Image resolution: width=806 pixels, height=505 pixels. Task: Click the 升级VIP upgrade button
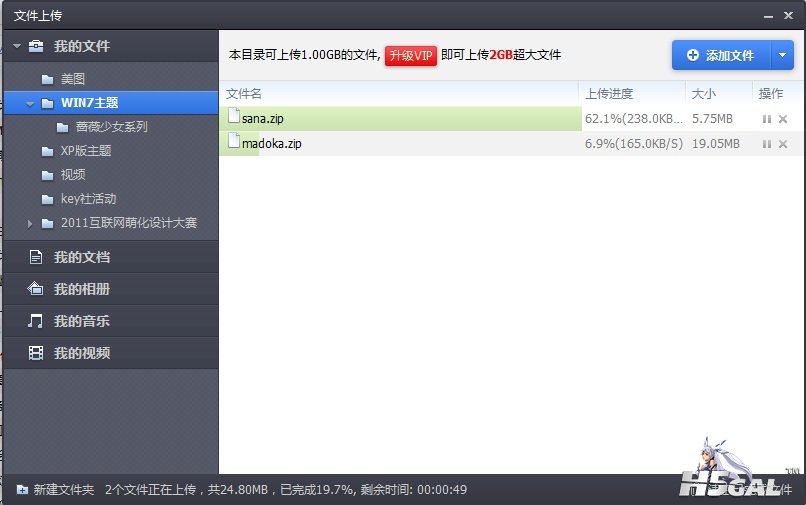411,55
